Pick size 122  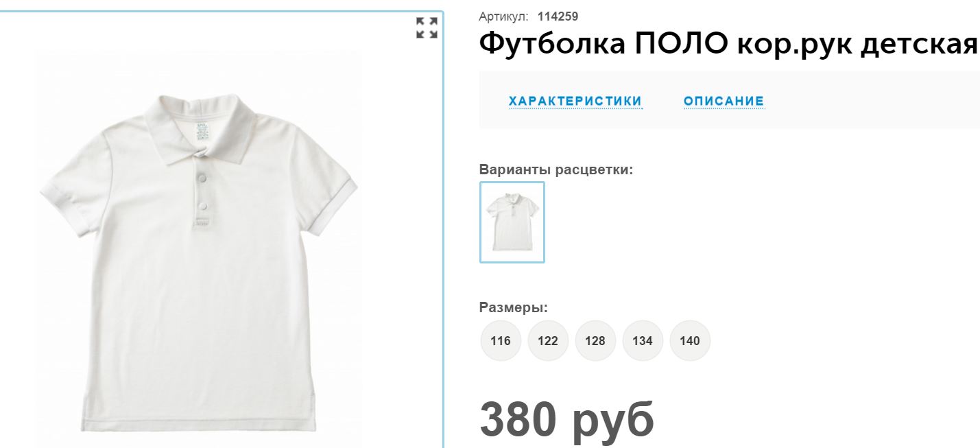point(548,341)
